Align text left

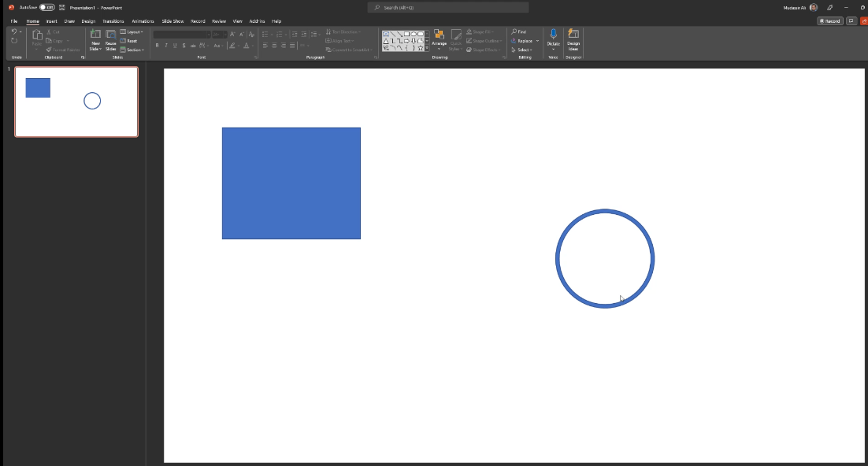[x=265, y=46]
